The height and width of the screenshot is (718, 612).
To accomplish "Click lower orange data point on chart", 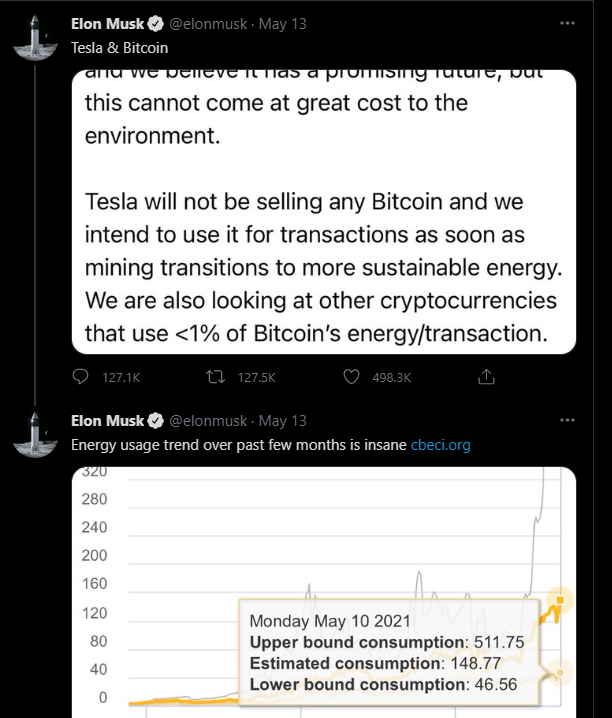I will click(x=560, y=672).
